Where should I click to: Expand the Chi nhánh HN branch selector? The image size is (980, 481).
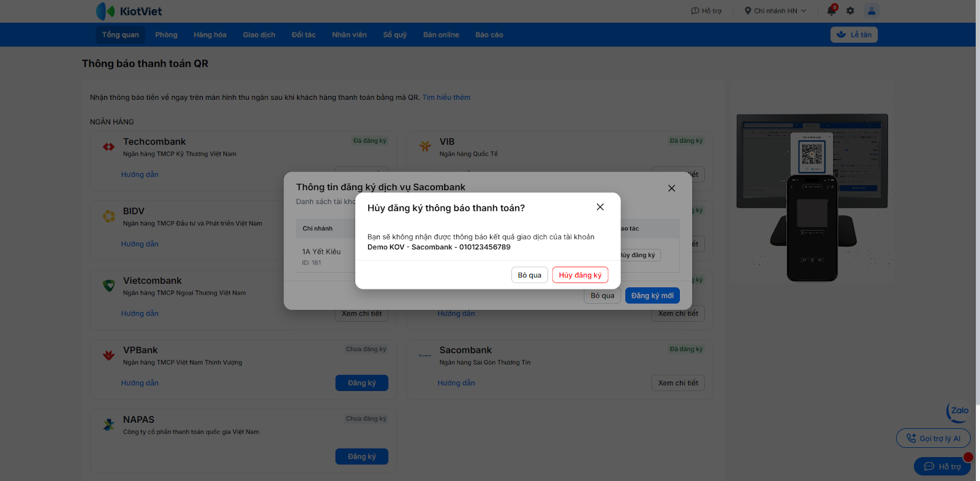point(775,11)
